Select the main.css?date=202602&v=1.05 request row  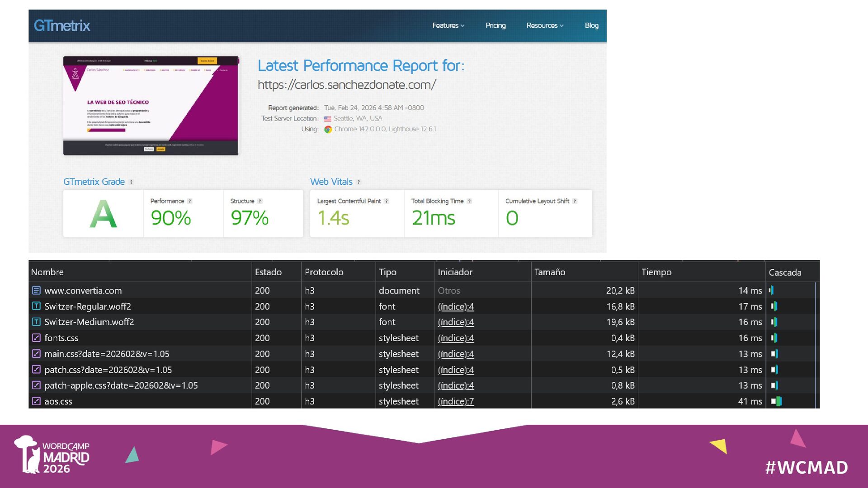coord(107,354)
